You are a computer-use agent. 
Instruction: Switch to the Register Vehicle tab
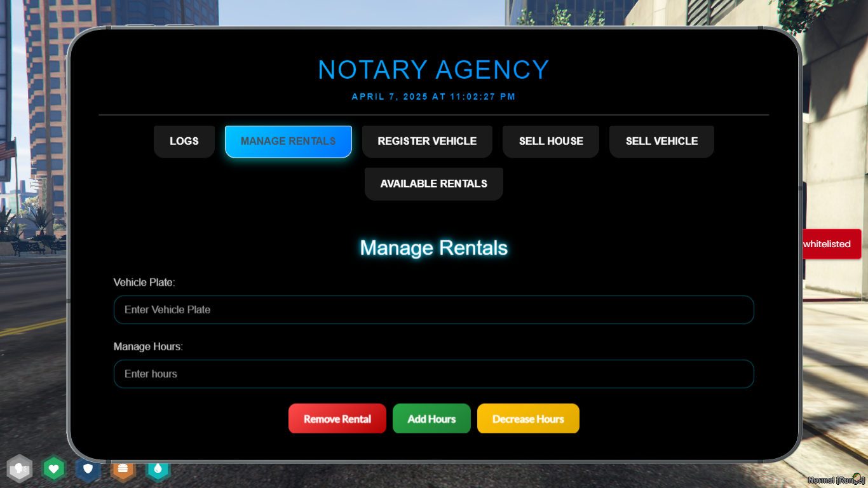tap(427, 141)
